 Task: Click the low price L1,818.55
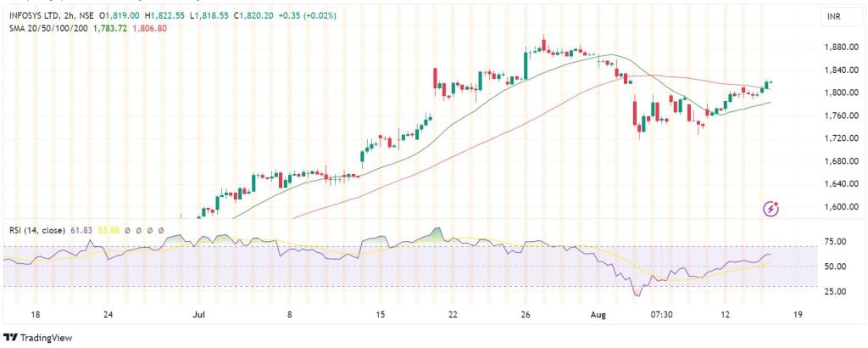(210, 16)
